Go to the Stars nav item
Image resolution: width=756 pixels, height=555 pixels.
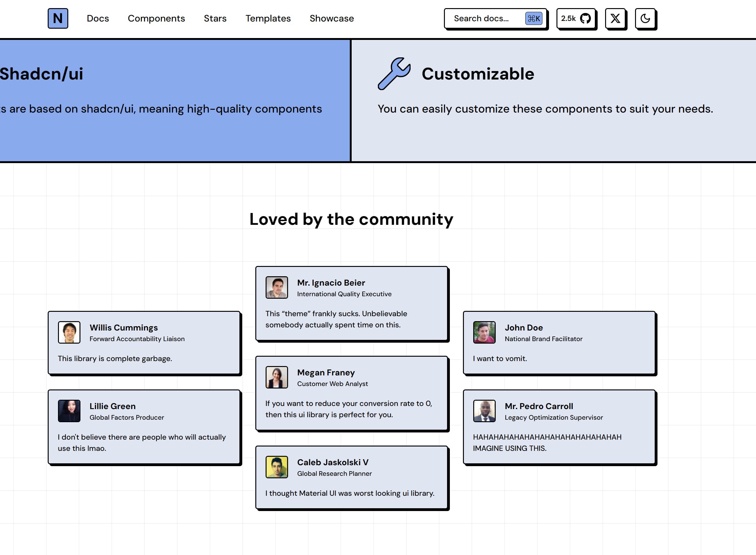click(x=215, y=18)
